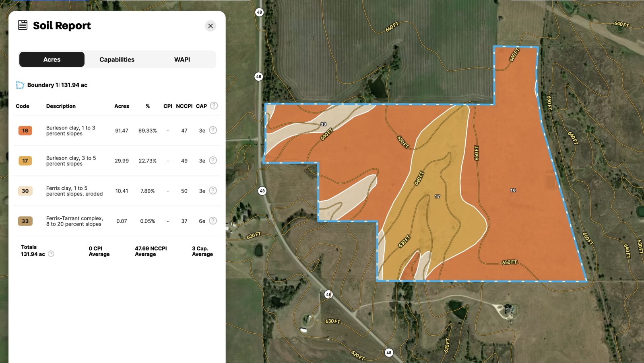Image resolution: width=644 pixels, height=363 pixels.
Task: Click the Boundary 1: 131.94 ac label
Action: click(x=57, y=85)
